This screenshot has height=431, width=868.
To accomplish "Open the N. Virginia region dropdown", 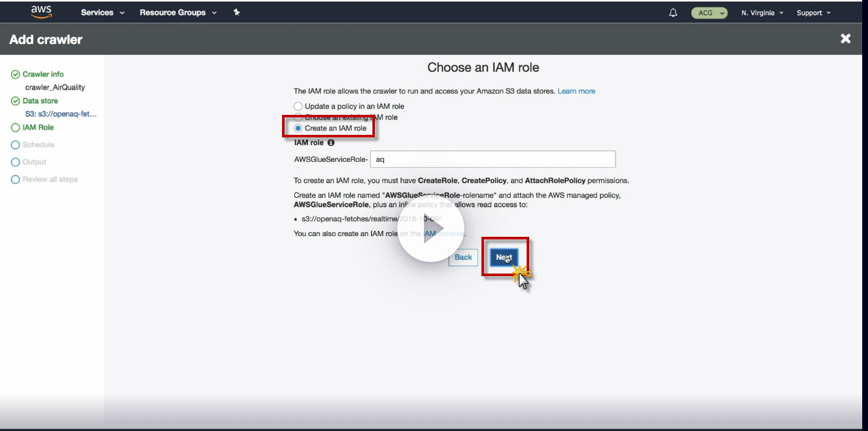I will (762, 13).
